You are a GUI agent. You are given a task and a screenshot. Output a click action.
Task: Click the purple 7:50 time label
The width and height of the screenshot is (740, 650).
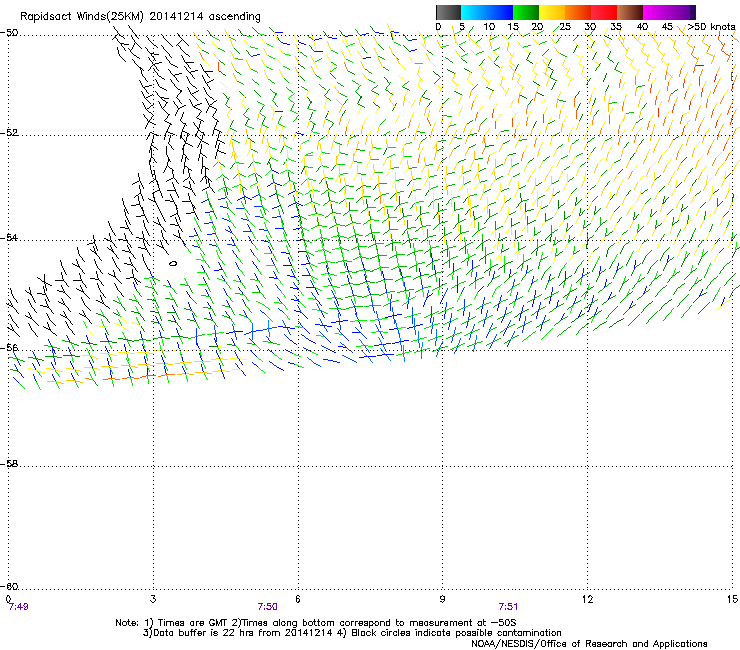pos(267,607)
